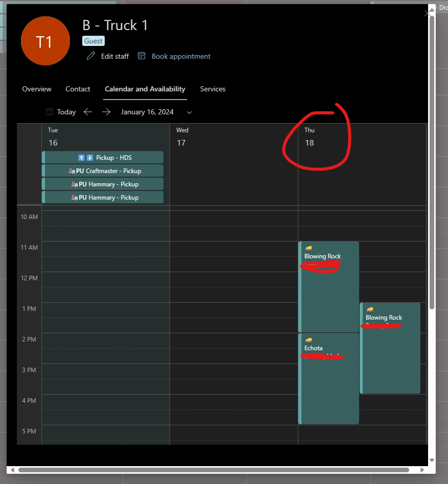
Task: Click the factory icon on PU Craftmaster - Pickup
Action: [73, 171]
